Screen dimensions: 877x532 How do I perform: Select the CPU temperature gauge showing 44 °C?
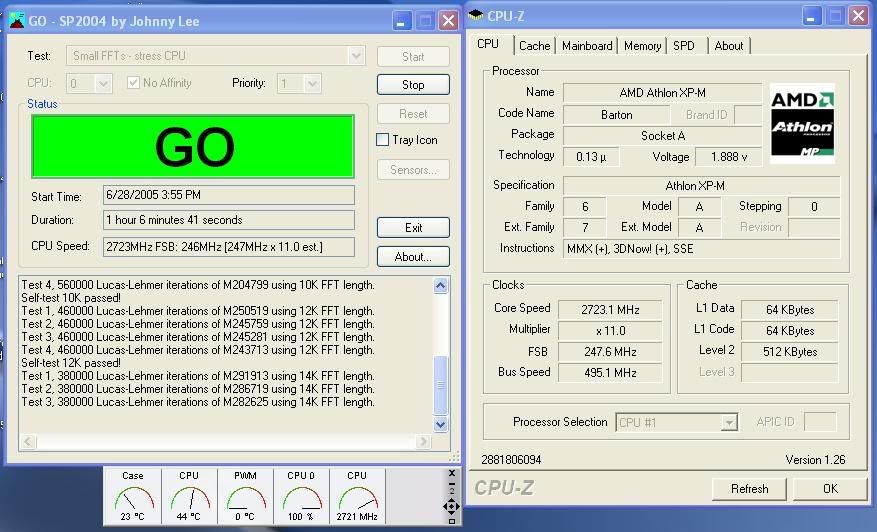(189, 496)
